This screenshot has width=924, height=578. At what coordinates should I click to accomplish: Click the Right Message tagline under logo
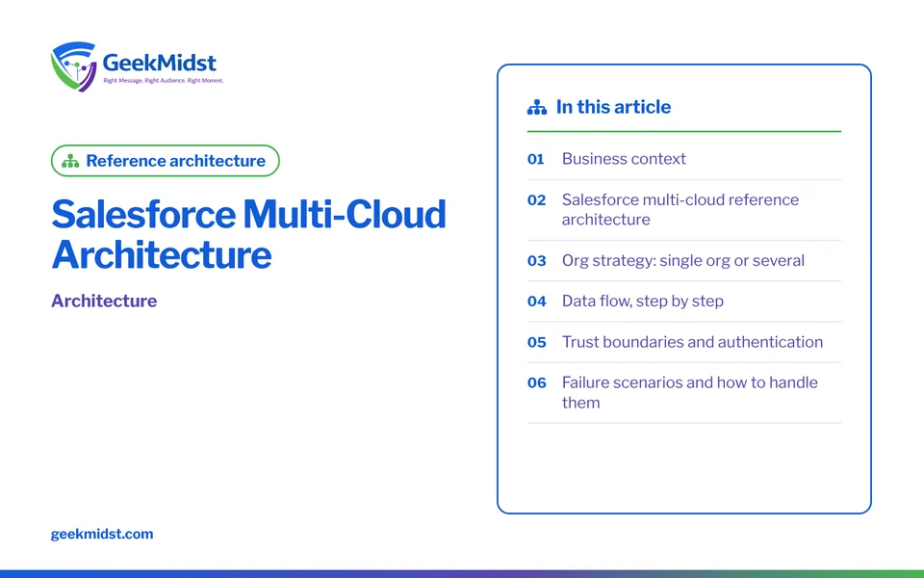tap(164, 80)
